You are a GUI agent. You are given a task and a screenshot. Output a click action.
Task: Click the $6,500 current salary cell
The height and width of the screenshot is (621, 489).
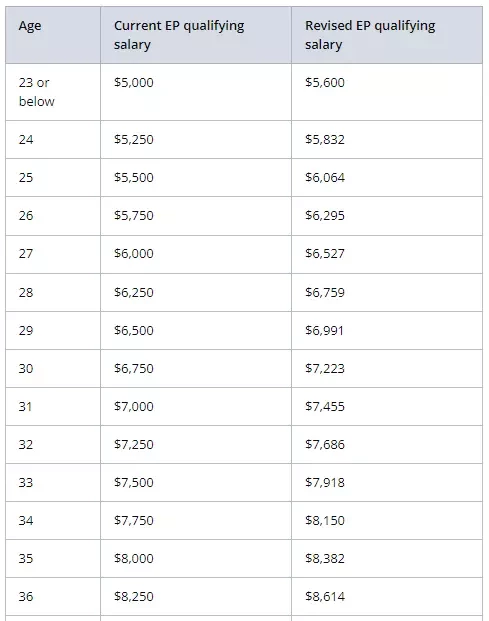pyautogui.click(x=196, y=330)
